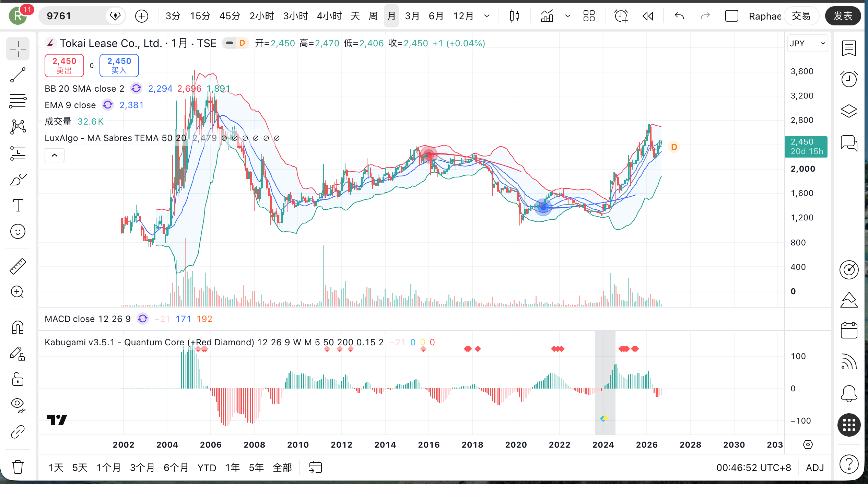Toggle stay in drawing mode

click(x=18, y=354)
